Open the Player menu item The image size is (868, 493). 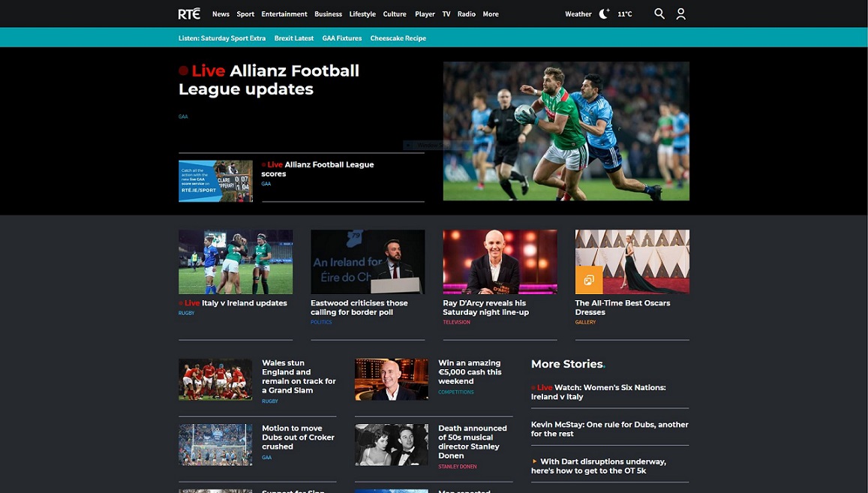point(425,14)
